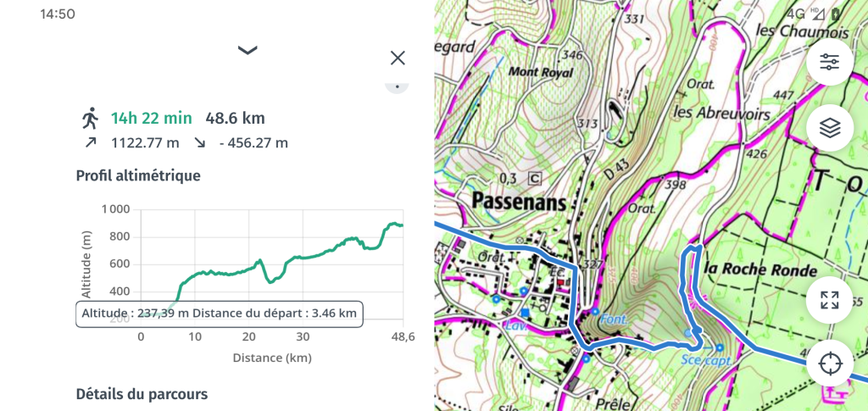
Task: Open the map layers selector
Action: point(829,128)
